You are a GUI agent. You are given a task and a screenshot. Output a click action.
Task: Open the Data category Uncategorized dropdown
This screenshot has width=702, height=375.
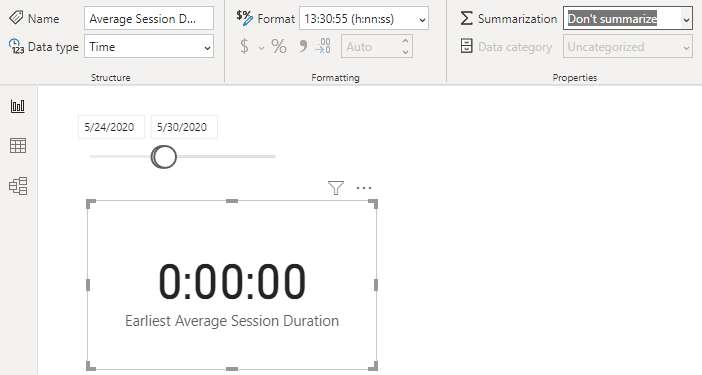click(628, 47)
